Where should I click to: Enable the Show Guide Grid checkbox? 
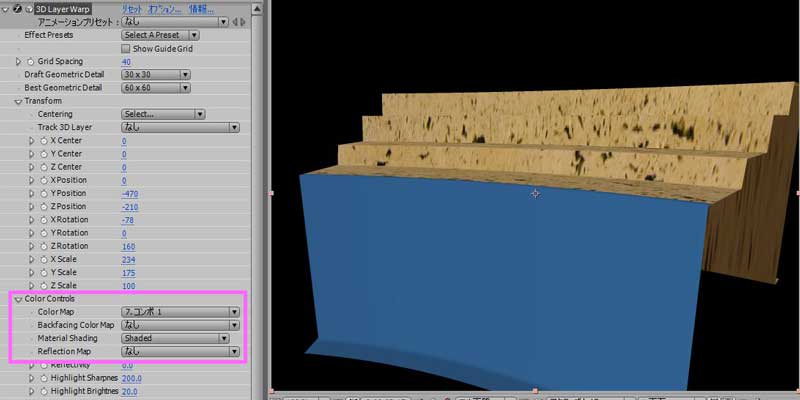tap(125, 48)
